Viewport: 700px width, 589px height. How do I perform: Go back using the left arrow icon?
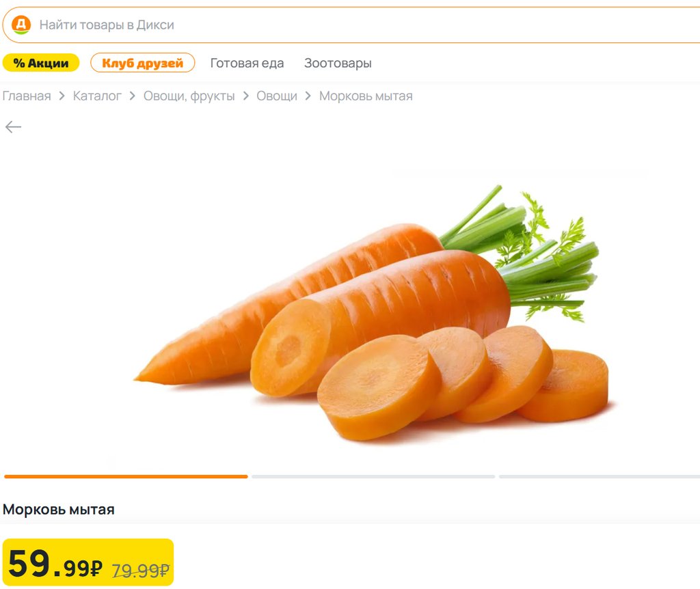pyautogui.click(x=13, y=127)
